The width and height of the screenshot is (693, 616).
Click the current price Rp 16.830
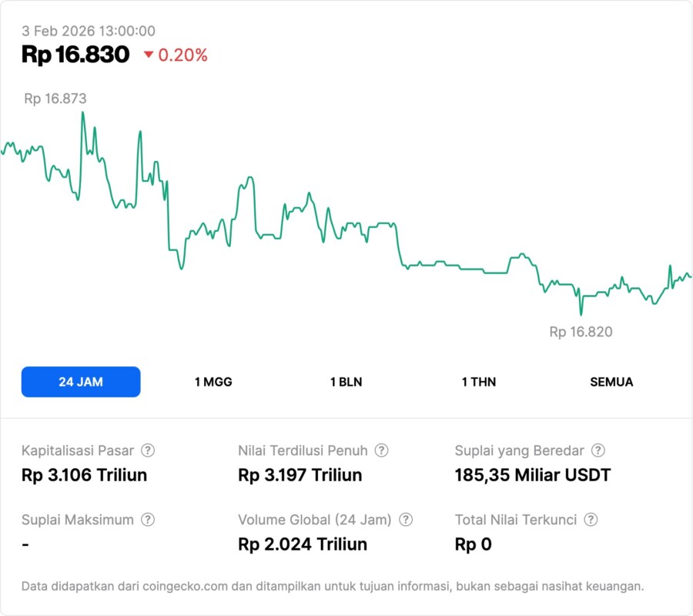coord(75,55)
